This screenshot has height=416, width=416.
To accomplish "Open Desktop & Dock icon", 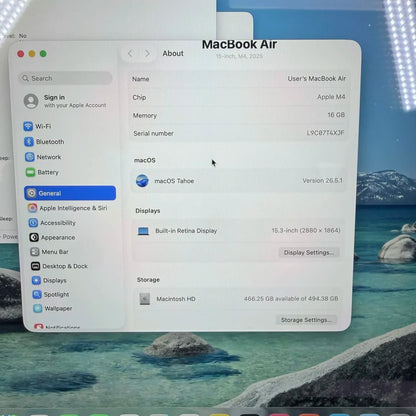I will coord(35,266).
